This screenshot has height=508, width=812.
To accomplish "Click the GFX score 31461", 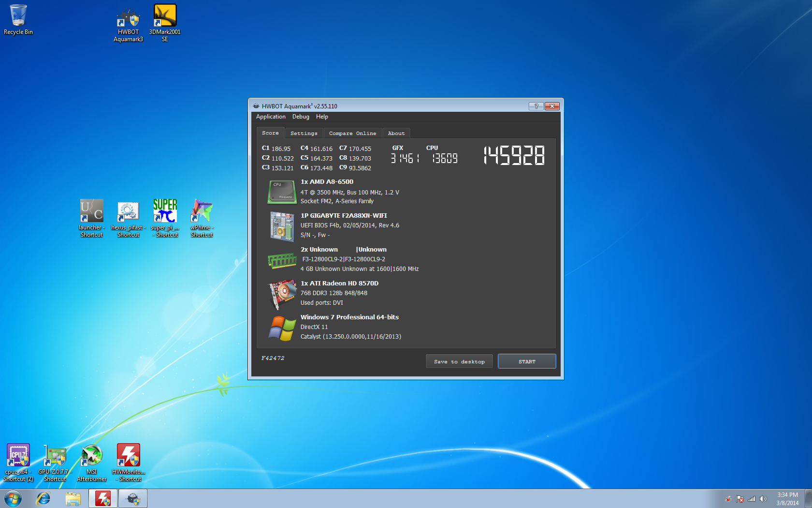I will [405, 158].
